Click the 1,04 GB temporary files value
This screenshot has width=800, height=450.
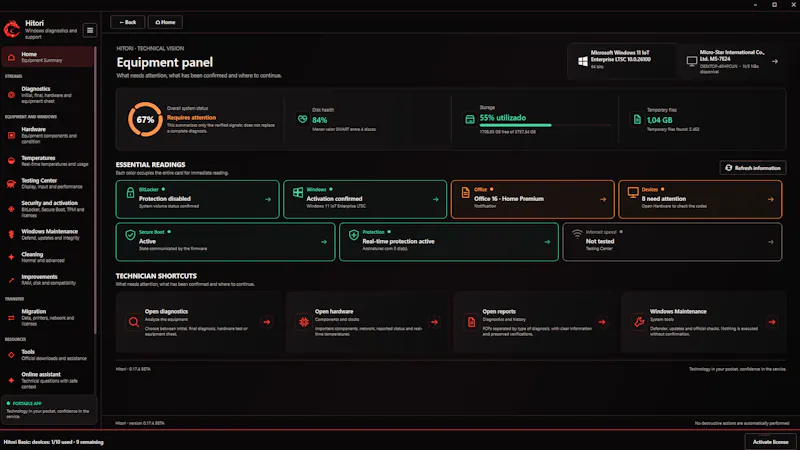tap(660, 120)
